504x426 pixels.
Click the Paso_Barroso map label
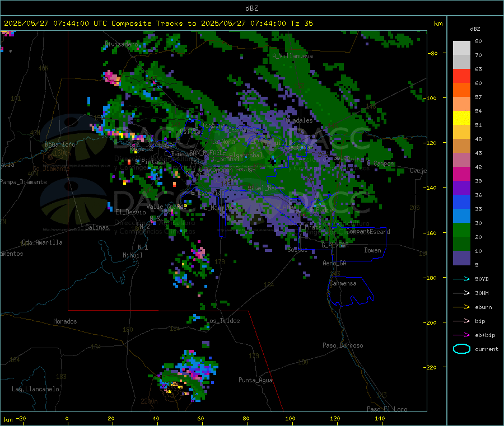(343, 346)
